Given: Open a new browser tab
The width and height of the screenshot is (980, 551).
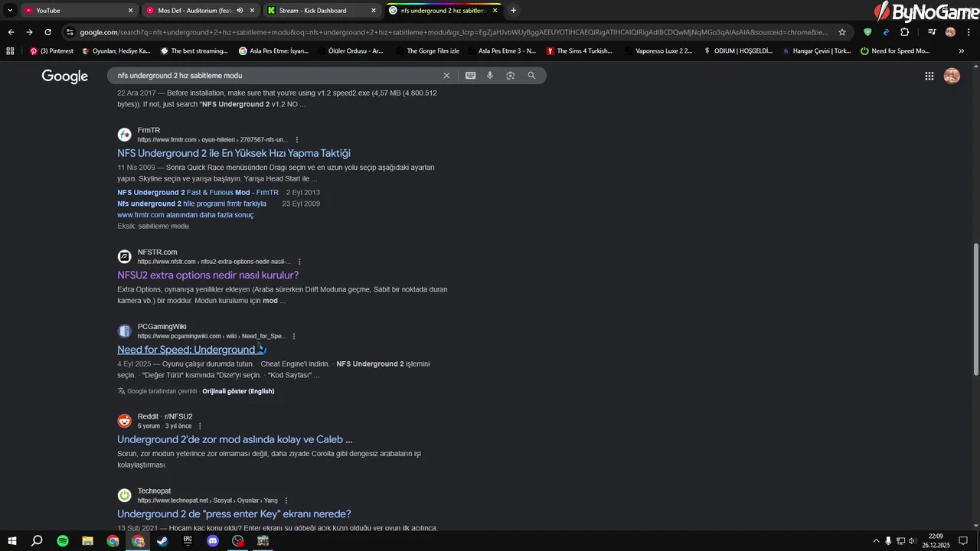Looking at the screenshot, I should [x=513, y=11].
